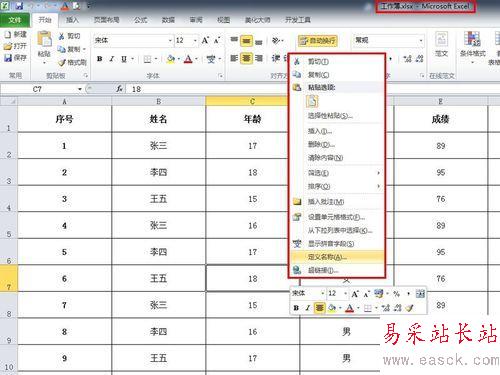
Task: Select the row 7 header
Action: [9, 278]
